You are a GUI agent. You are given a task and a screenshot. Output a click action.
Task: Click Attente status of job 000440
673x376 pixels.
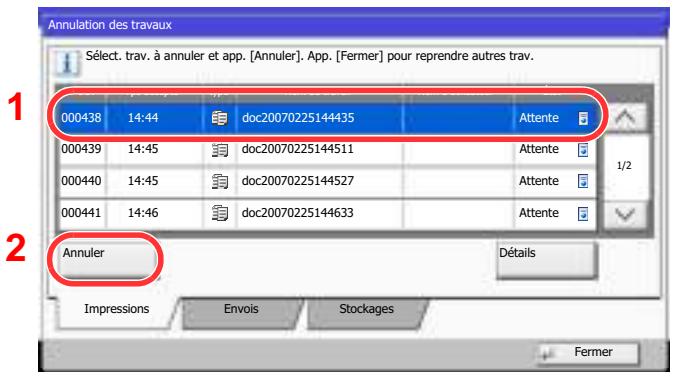coord(539,181)
